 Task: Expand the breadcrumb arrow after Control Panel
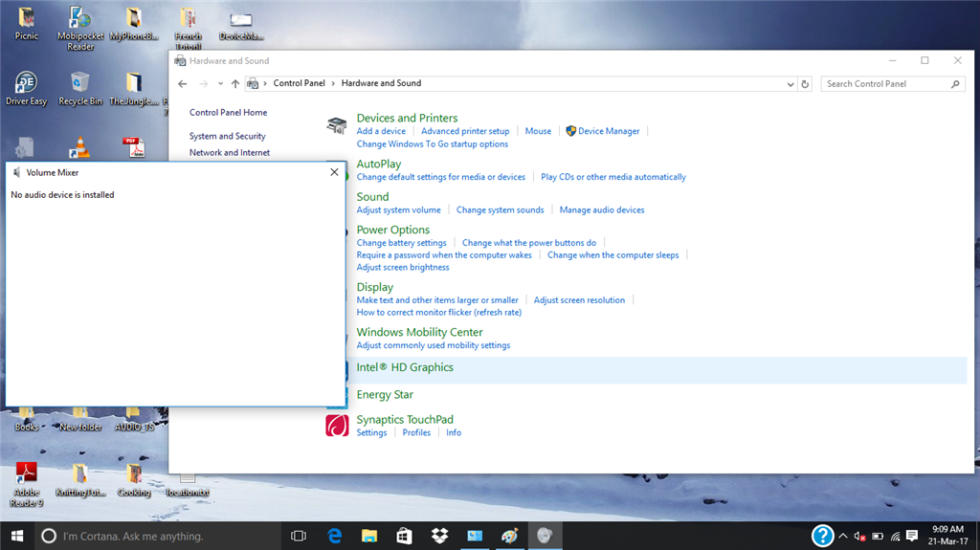[333, 83]
